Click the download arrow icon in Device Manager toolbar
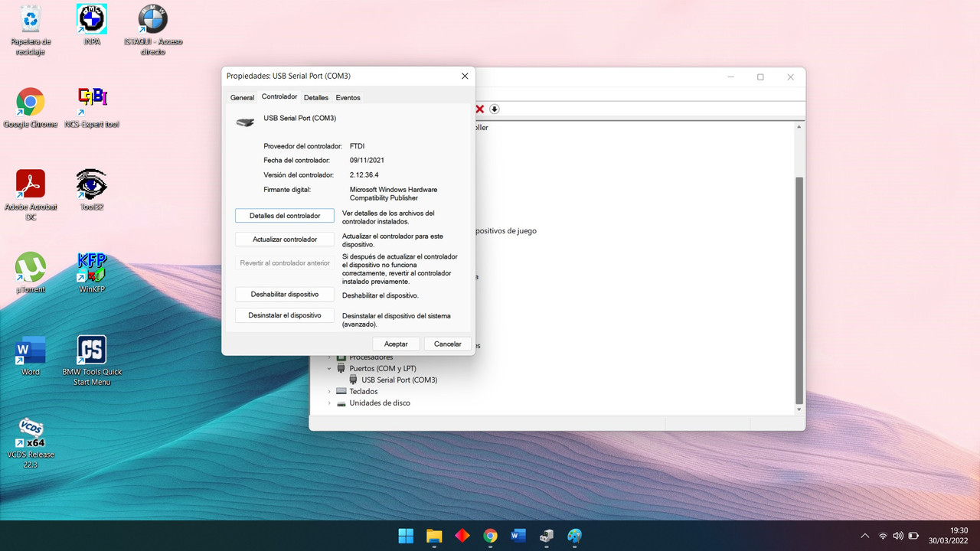 [495, 109]
